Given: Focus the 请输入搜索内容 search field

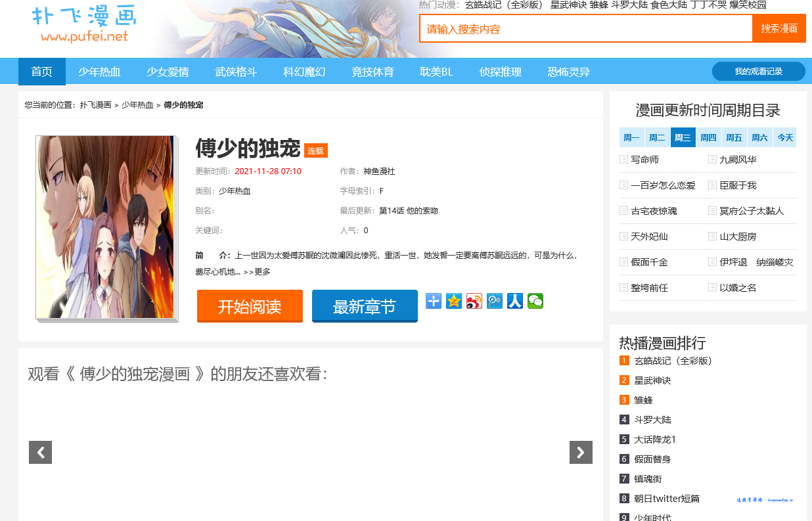Looking at the screenshot, I should point(586,28).
